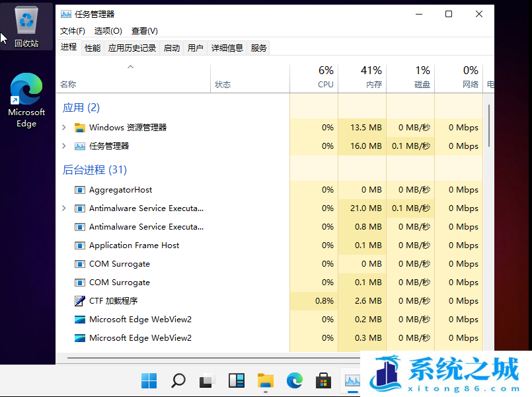532x397 pixels.
Task: Open File Explorer from taskbar
Action: point(265,380)
